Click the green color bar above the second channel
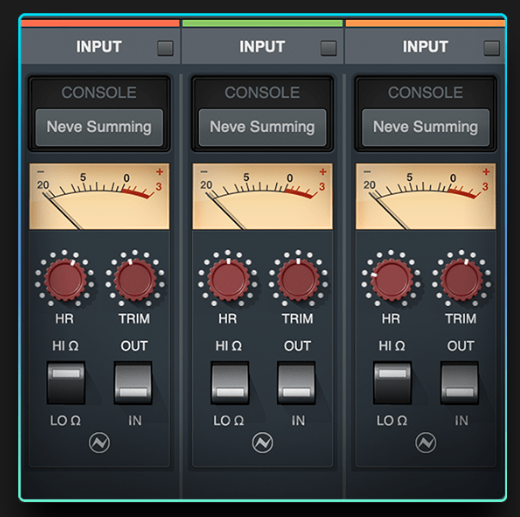 262,23
